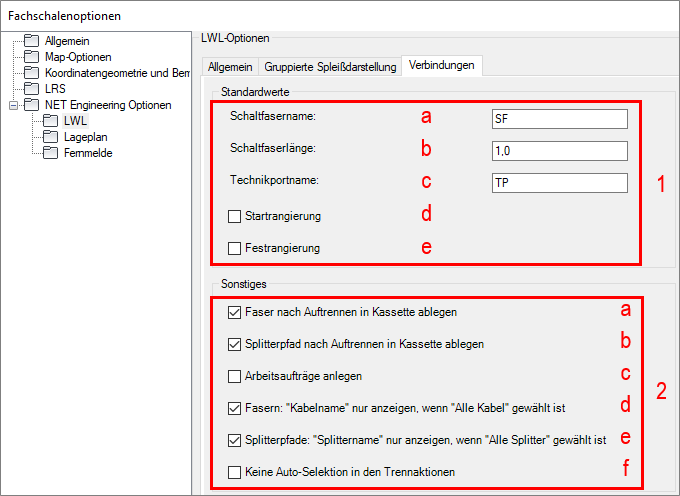
Task: Click the NET Engineering Optionen folder icon
Action: pos(31,105)
